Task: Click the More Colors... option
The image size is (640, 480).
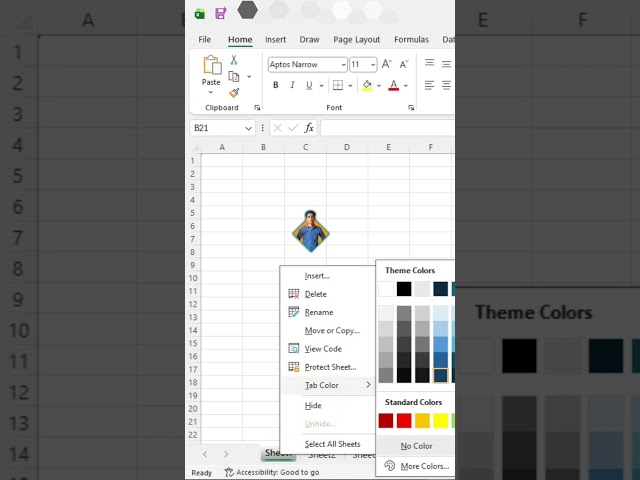Action: pyautogui.click(x=416, y=466)
